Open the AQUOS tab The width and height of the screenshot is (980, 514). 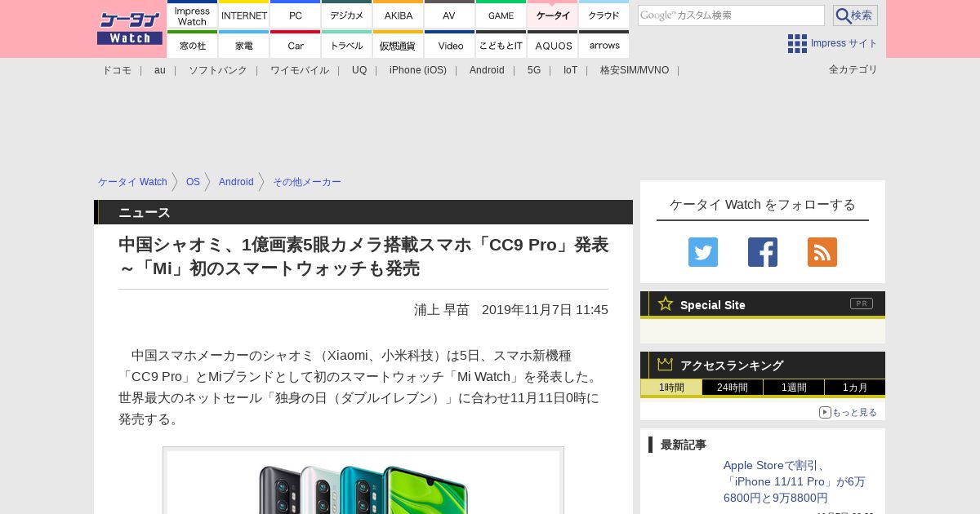coord(553,44)
